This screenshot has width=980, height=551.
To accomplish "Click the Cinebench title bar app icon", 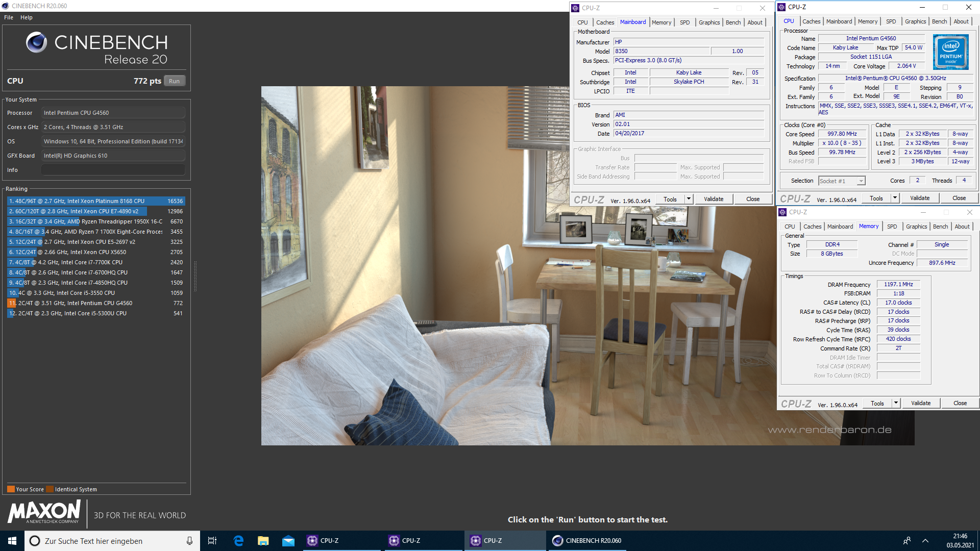I will (x=6, y=6).
